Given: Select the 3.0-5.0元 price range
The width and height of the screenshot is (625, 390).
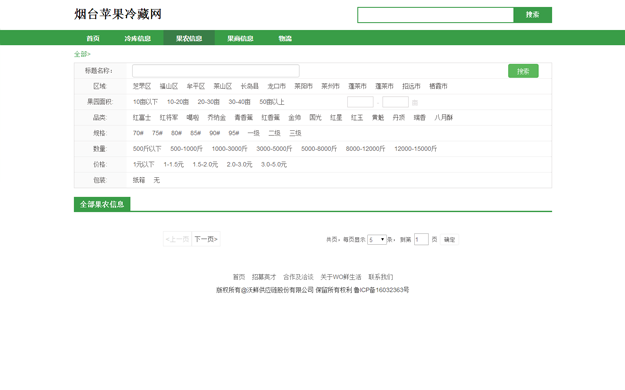Looking at the screenshot, I should click(x=274, y=164).
